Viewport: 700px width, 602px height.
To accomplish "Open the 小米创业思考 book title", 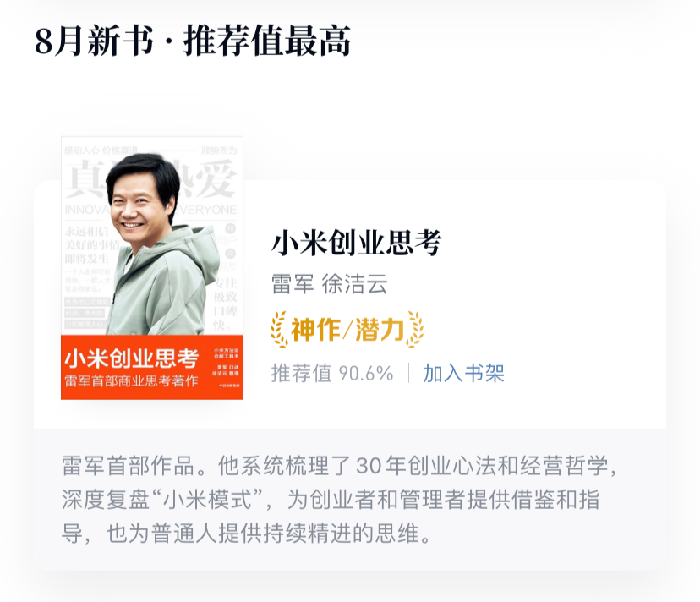I will pyautogui.click(x=356, y=243).
